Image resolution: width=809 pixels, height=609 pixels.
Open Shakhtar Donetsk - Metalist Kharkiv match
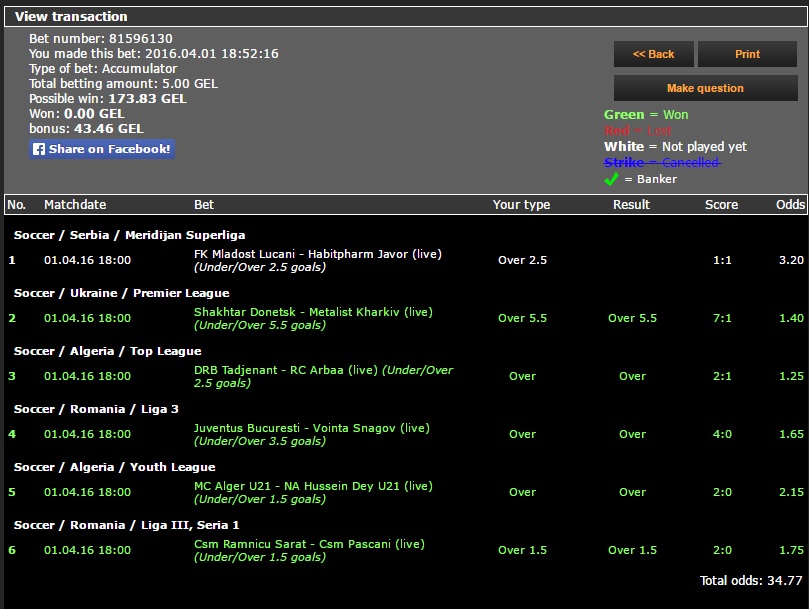pyautogui.click(x=313, y=312)
